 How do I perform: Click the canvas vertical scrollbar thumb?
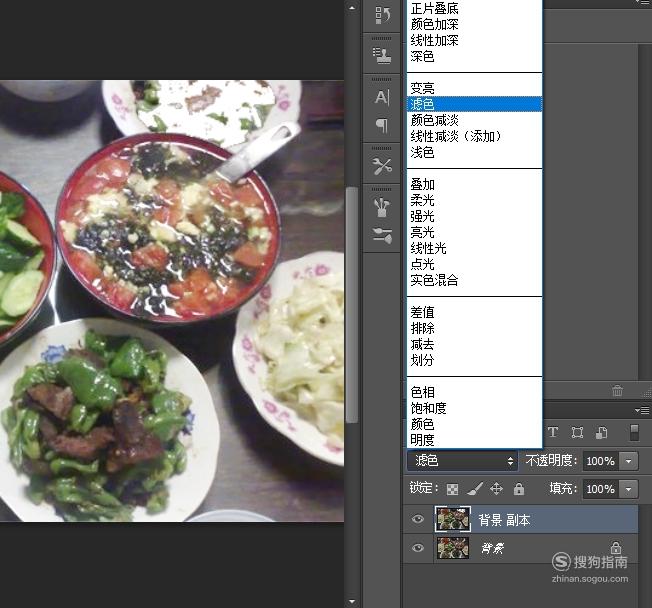coord(352,305)
